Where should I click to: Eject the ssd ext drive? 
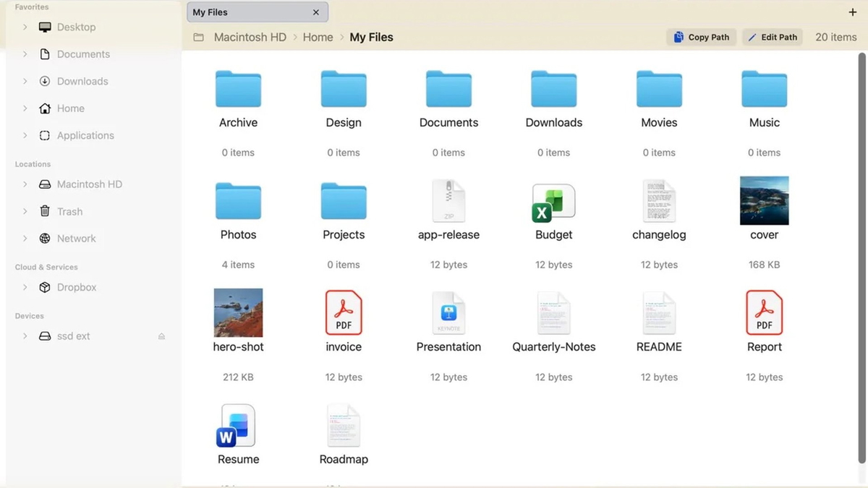(161, 336)
